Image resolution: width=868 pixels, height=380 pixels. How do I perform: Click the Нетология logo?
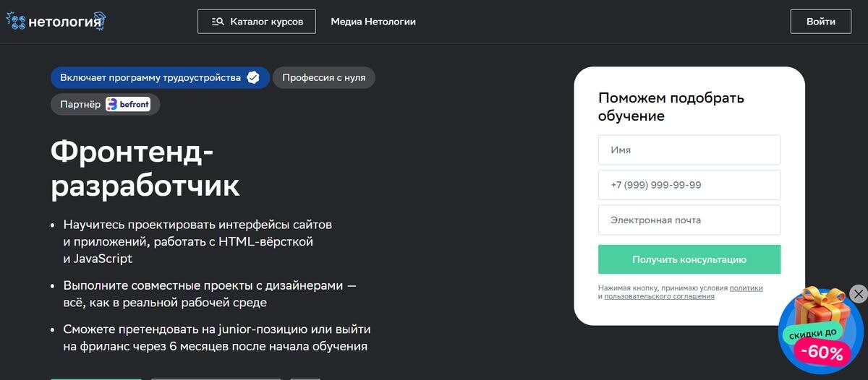pos(56,22)
